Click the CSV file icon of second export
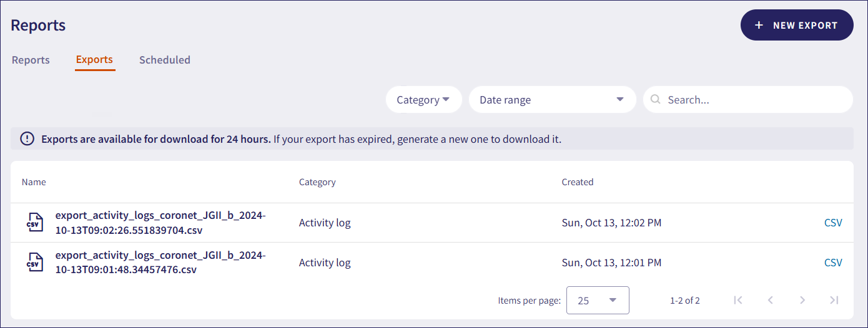This screenshot has width=868, height=328. (x=34, y=263)
